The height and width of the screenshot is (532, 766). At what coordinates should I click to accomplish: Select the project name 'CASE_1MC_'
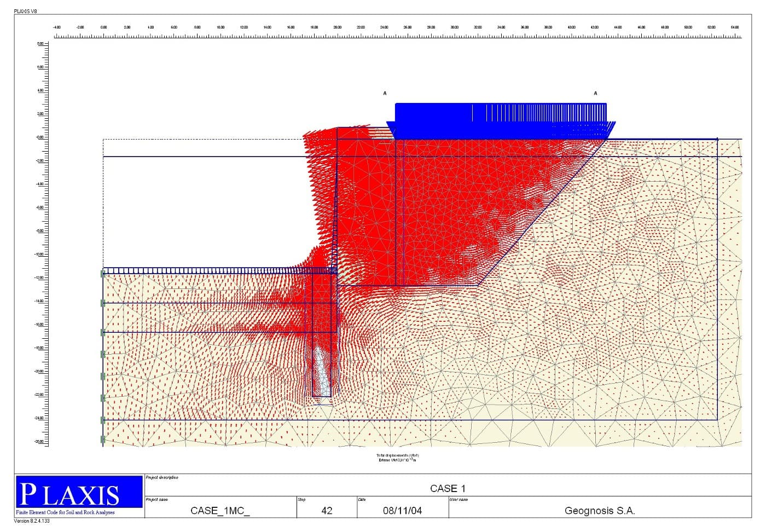pos(220,511)
